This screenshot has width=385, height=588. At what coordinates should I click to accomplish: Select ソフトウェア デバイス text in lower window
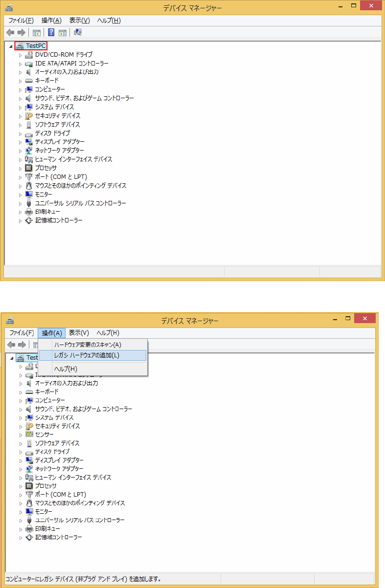57,443
